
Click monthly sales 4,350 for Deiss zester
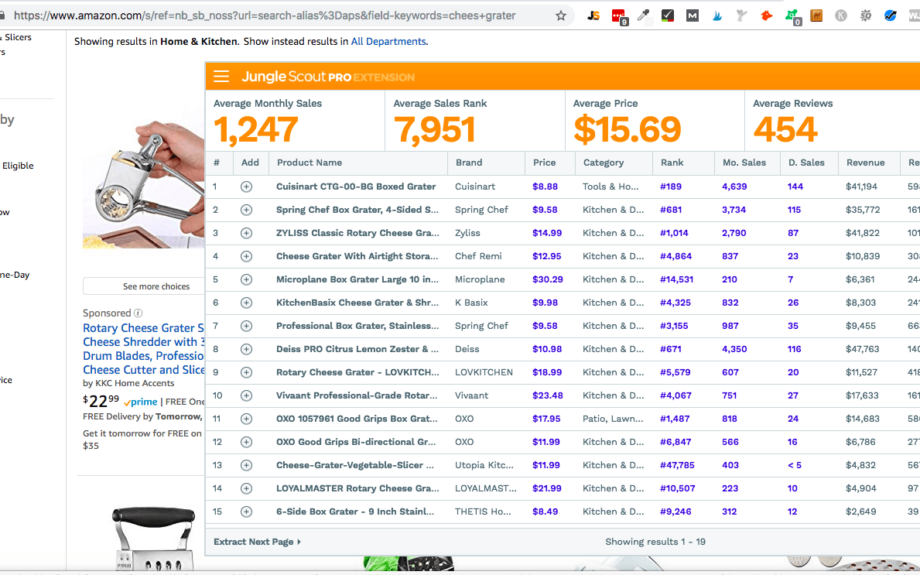(x=734, y=349)
